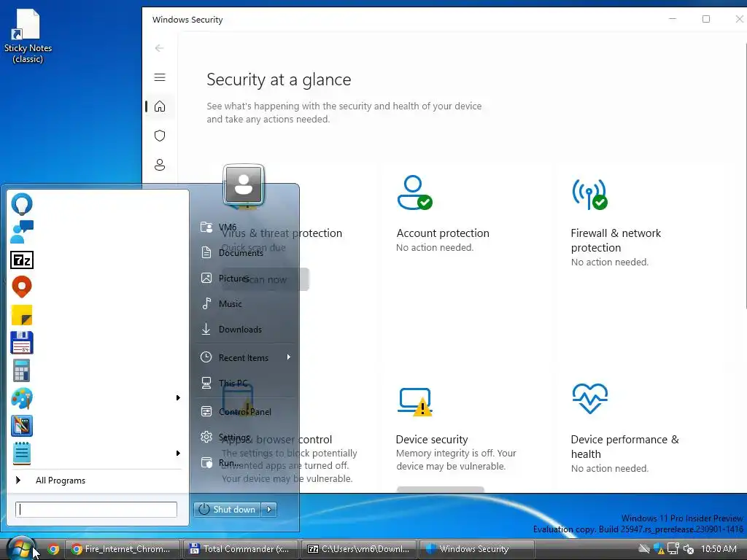747x560 pixels.
Task: Expand the Recent Items submenu arrow
Action: click(289, 357)
